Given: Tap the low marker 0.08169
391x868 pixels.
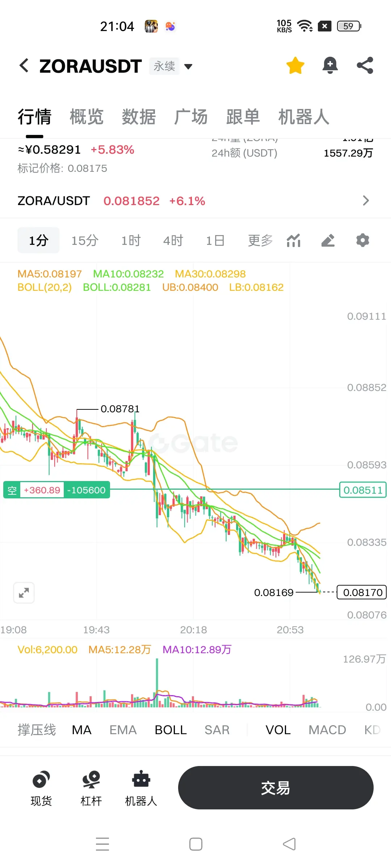Looking at the screenshot, I should pos(274,592).
